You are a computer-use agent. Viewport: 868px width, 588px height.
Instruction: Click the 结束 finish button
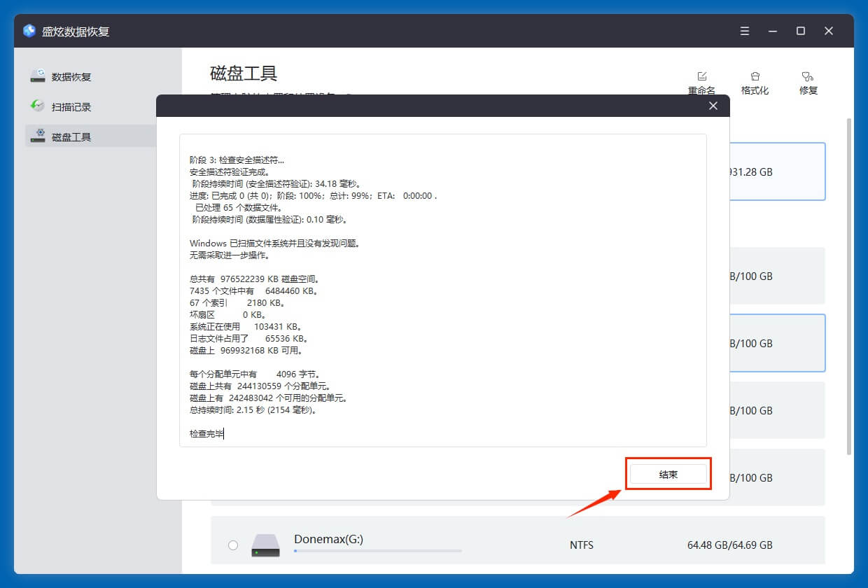pos(668,474)
